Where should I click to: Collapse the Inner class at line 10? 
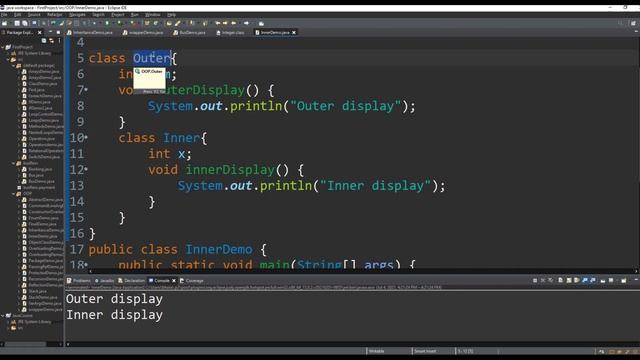(x=86, y=137)
